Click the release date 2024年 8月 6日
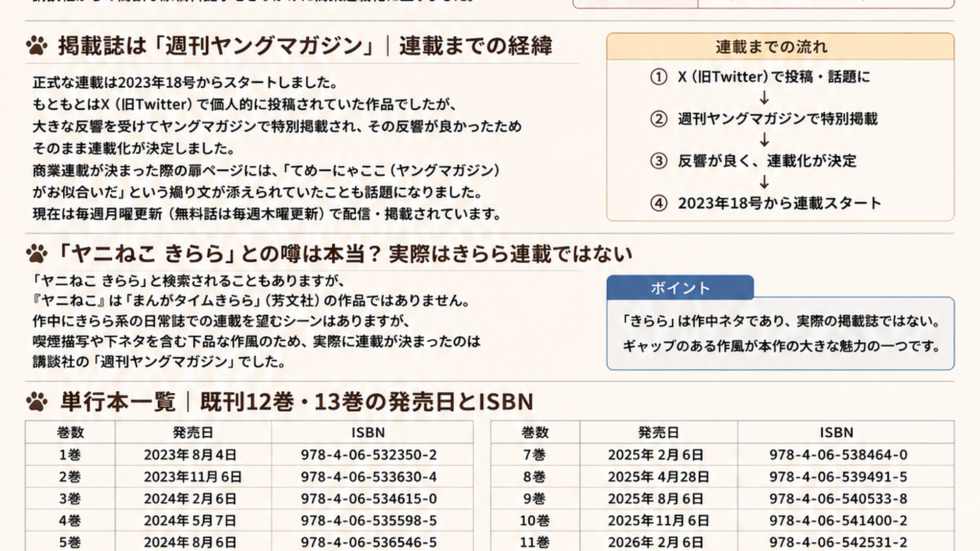The image size is (980, 551). click(190, 542)
